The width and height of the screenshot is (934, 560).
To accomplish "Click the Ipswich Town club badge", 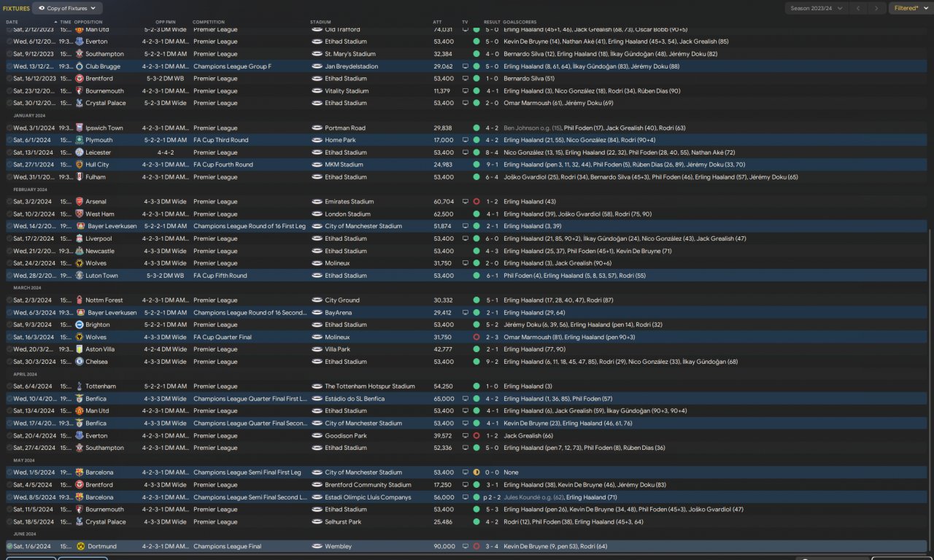I will [79, 128].
